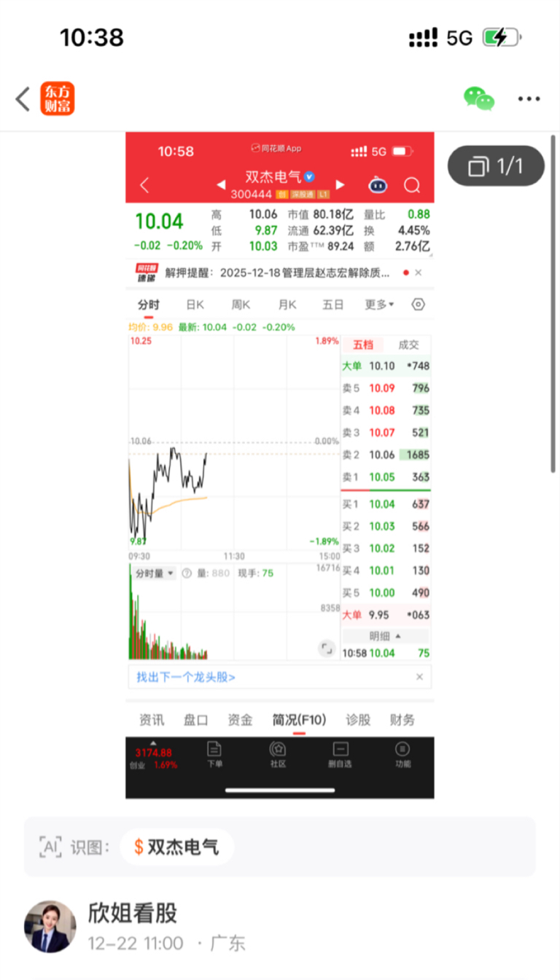Dismiss the 解押提醒 notice
This screenshot has height=980, width=560.
418,273
